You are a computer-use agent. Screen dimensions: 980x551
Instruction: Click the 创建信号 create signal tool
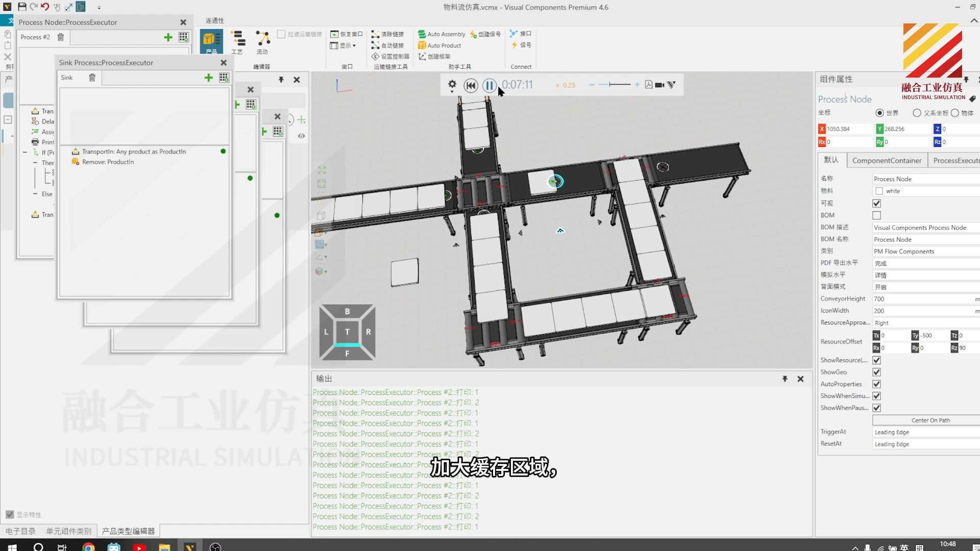point(485,34)
